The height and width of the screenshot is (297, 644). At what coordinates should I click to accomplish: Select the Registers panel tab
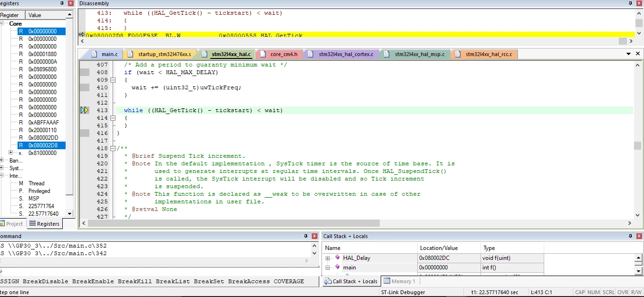(44, 224)
